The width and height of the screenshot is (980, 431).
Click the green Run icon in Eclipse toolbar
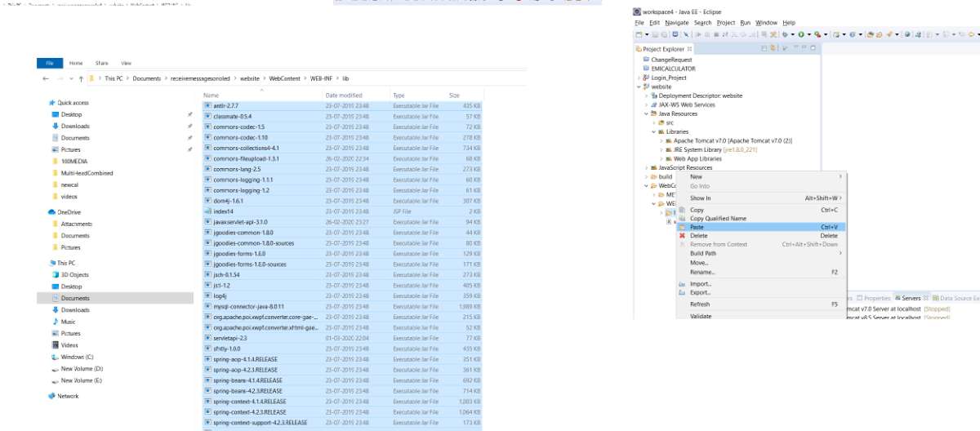click(800, 34)
